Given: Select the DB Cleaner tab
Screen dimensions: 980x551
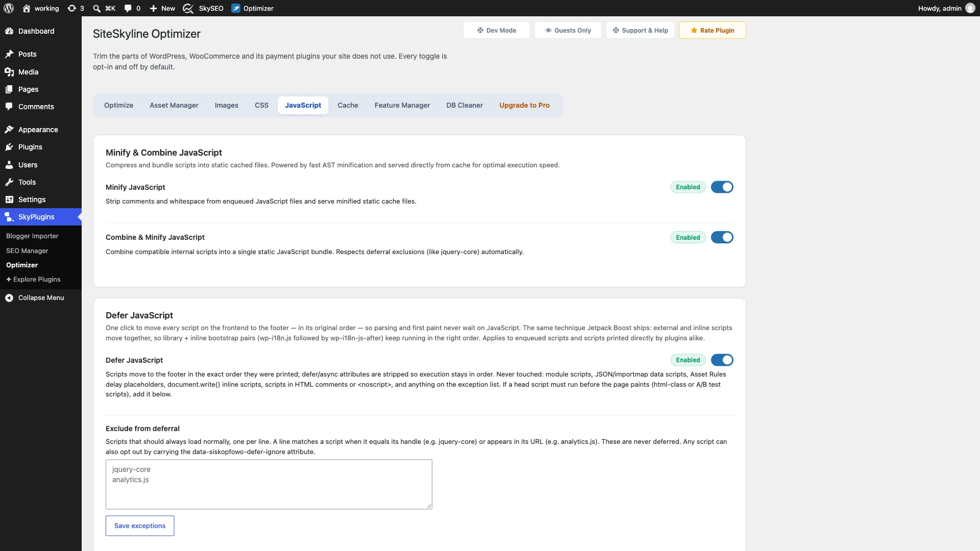Looking at the screenshot, I should click(464, 105).
